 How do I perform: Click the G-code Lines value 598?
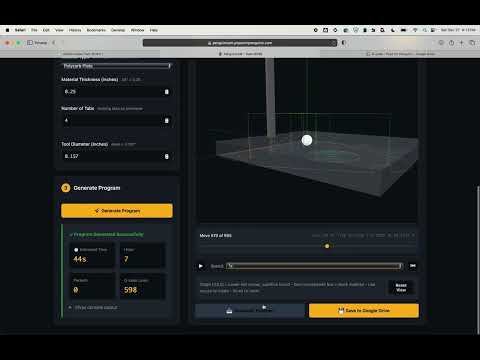(x=130, y=290)
